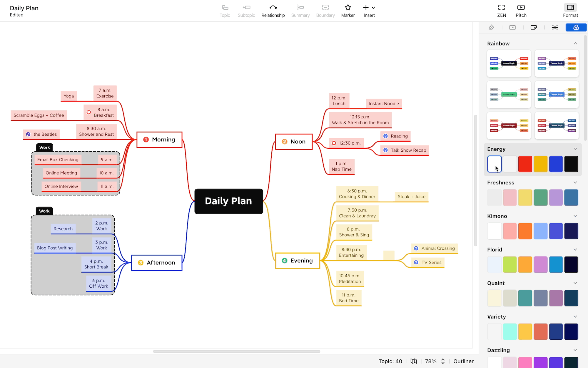This screenshot has width=588, height=368.
Task: Collapse the Rainbow theme section
Action: point(575,44)
